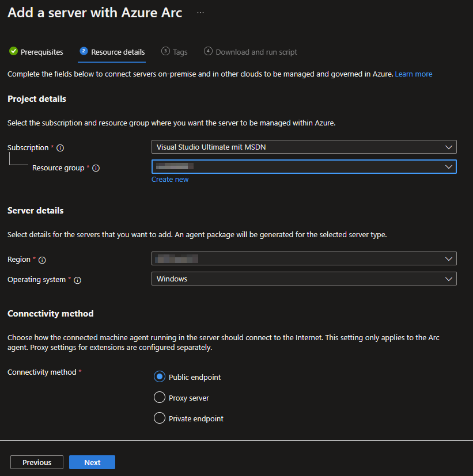Open the Resource group dropdown
The image size is (473, 476).
coord(304,167)
